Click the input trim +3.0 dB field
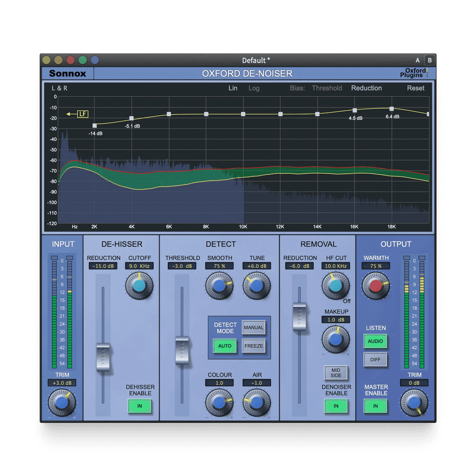The image size is (476, 476). 62,383
